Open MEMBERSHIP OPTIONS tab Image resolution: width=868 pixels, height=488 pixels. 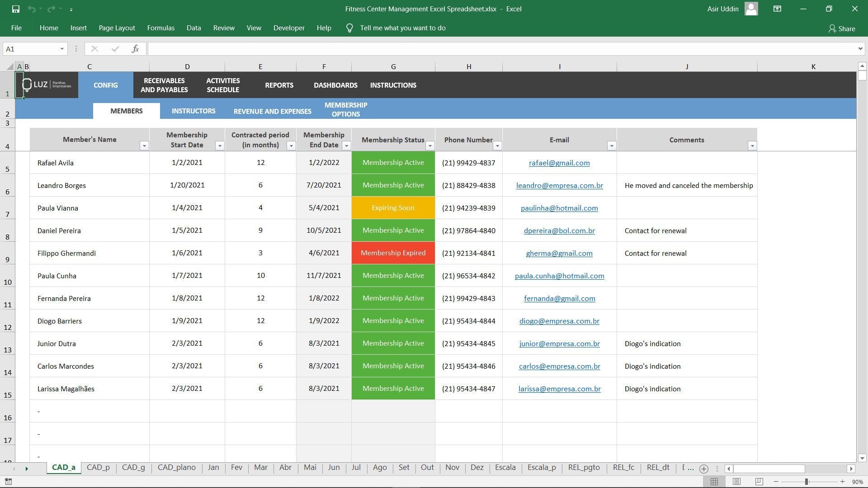[x=346, y=110]
